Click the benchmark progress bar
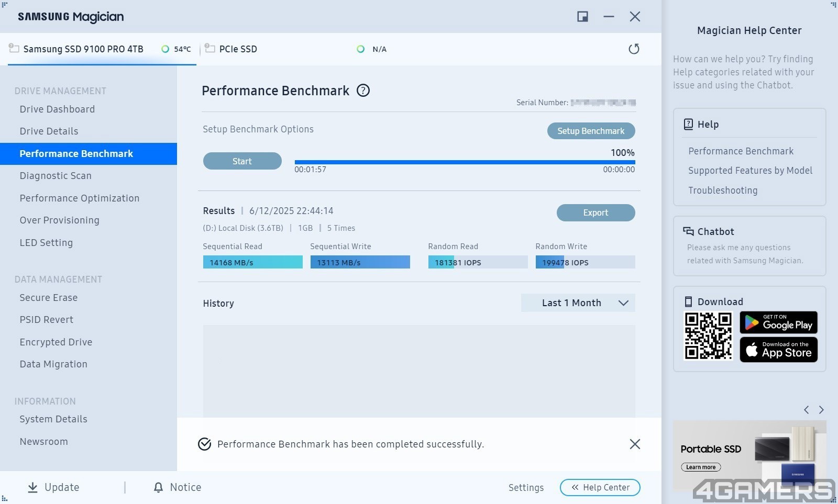Screen dimensions: 838x504 click(x=465, y=162)
